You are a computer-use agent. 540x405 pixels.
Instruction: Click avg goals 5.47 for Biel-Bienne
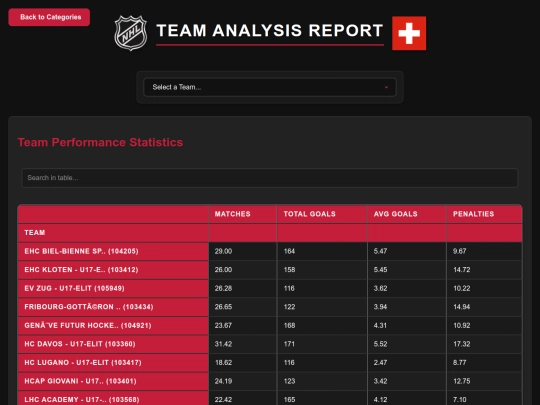[380, 251]
